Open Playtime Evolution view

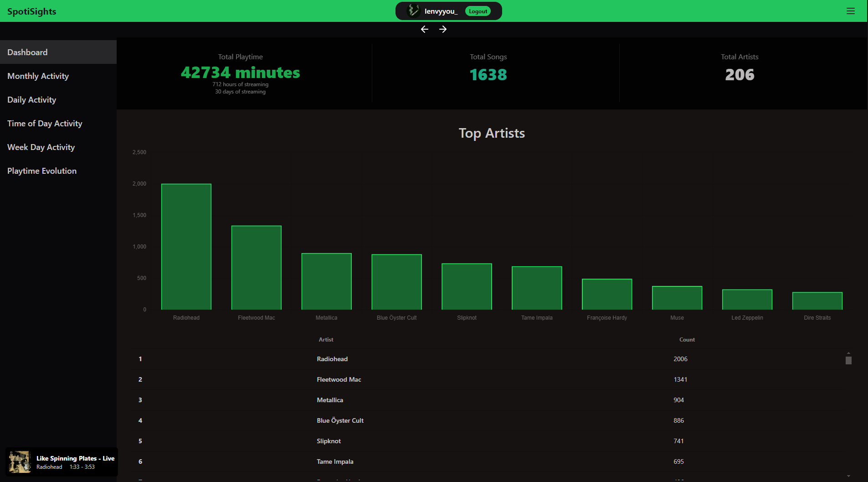coord(42,171)
